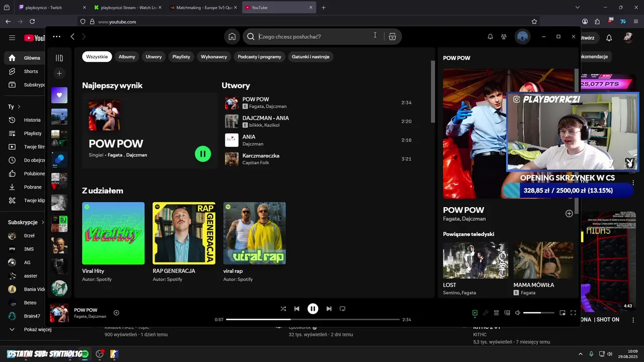Mute Spotify volume with speaker icon
This screenshot has width=644, height=362.
[518, 313]
